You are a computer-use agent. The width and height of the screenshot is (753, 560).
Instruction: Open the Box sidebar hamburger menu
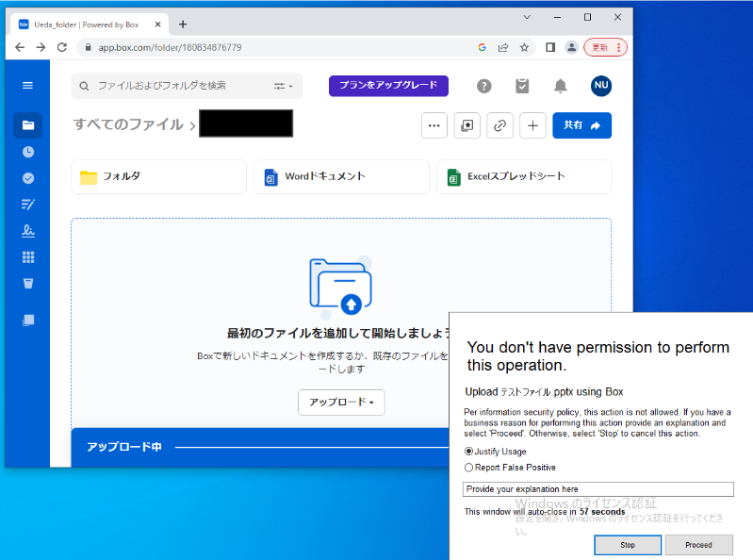click(x=28, y=86)
